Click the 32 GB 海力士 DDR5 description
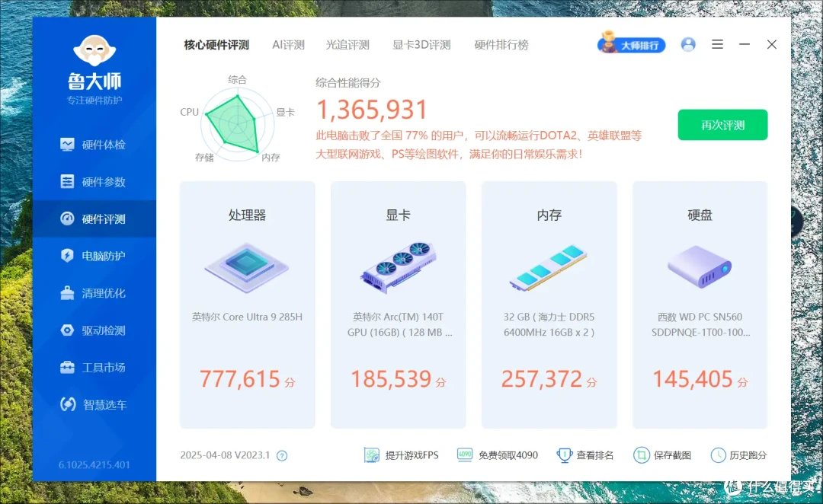Image resolution: width=823 pixels, height=504 pixels. [549, 324]
